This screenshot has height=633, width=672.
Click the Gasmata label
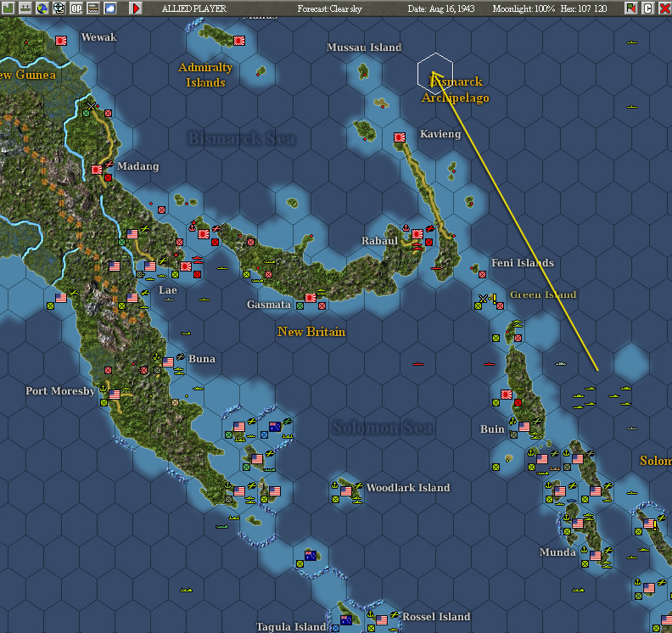point(269,305)
